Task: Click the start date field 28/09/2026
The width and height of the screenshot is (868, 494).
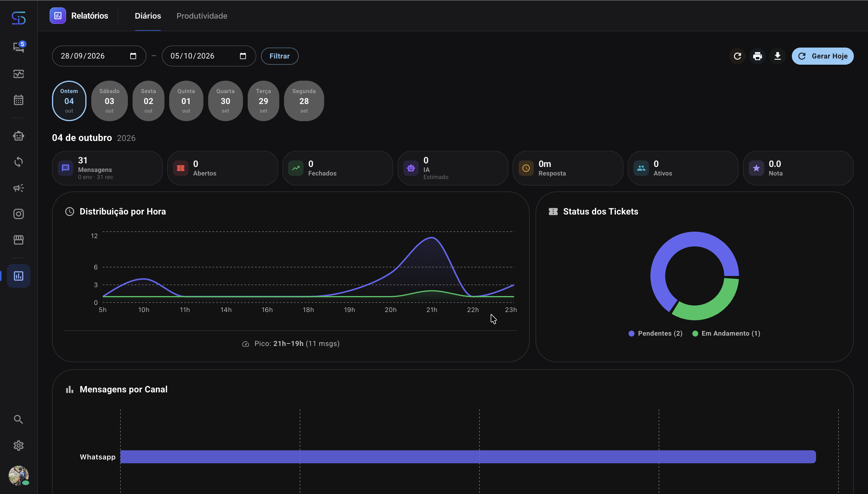Action: click(99, 56)
